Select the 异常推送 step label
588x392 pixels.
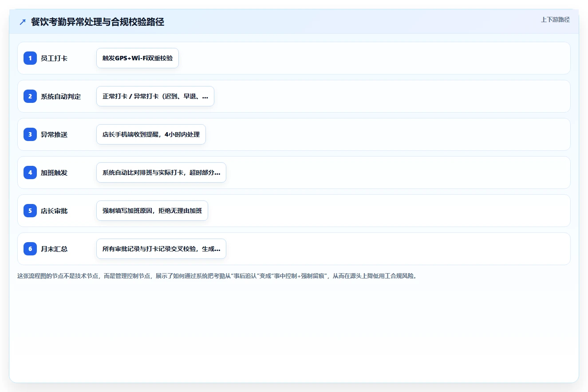[54, 134]
